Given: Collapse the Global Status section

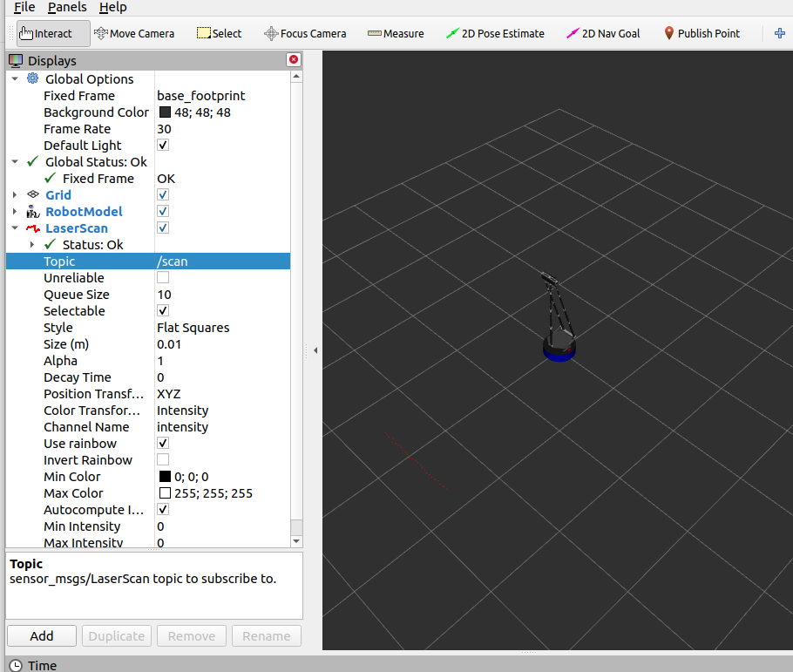Looking at the screenshot, I should [x=15, y=161].
